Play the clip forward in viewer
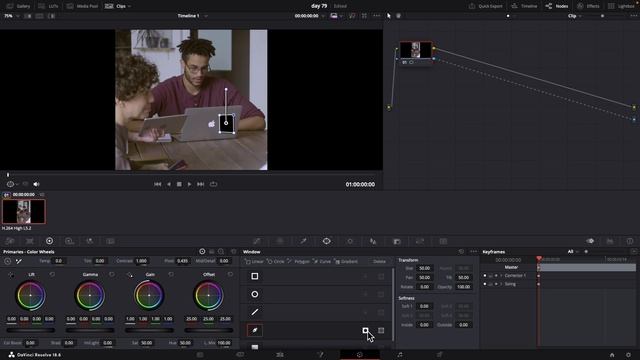The image size is (640, 360). pyautogui.click(x=189, y=184)
